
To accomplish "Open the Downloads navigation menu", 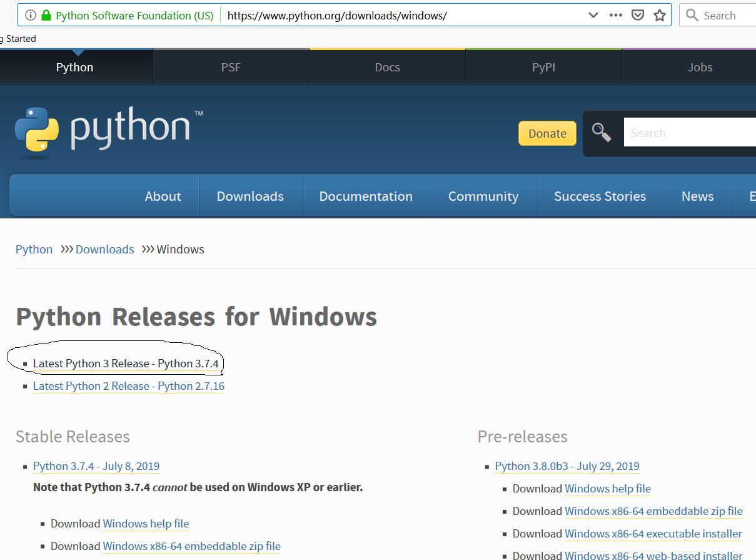I will 250,196.
